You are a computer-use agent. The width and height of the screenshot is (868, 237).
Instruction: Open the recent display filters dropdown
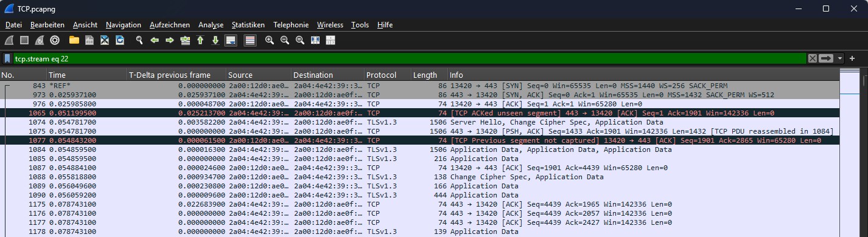(x=841, y=58)
